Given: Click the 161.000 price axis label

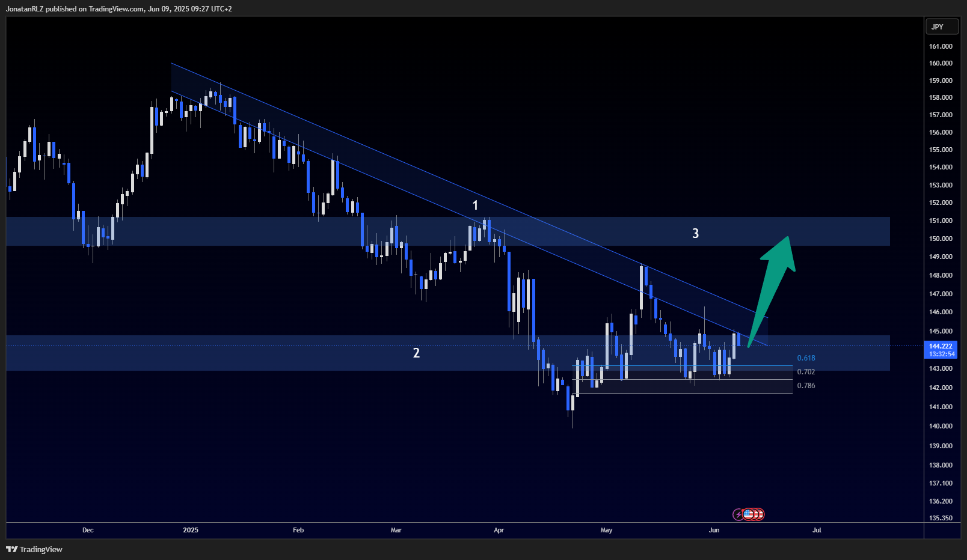Looking at the screenshot, I should (941, 46).
